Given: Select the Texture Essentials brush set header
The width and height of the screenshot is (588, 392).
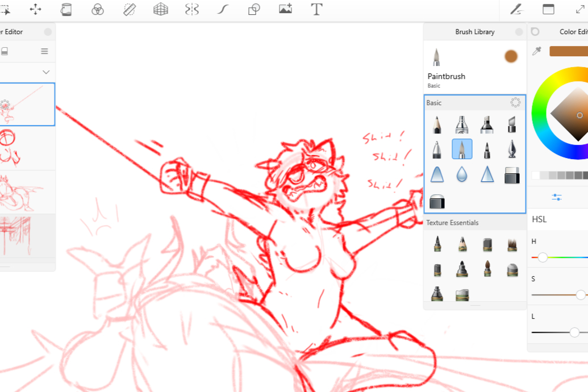Looking at the screenshot, I should coord(452,223).
